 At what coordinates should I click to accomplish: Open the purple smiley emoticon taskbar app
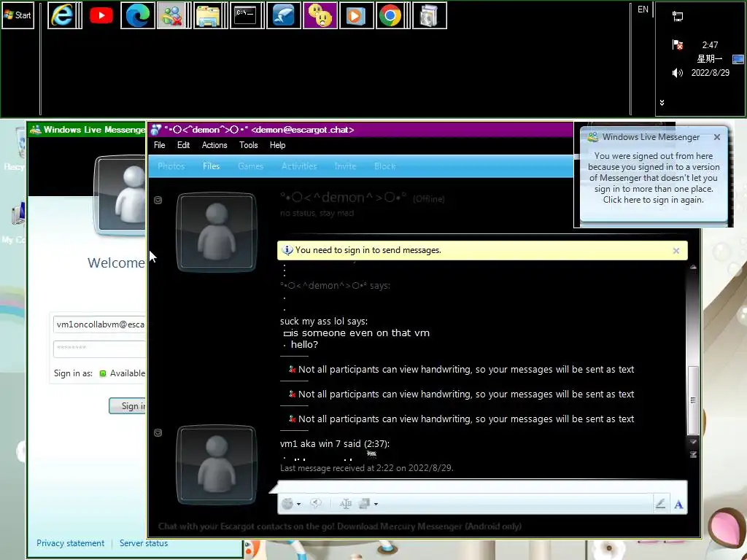click(320, 15)
